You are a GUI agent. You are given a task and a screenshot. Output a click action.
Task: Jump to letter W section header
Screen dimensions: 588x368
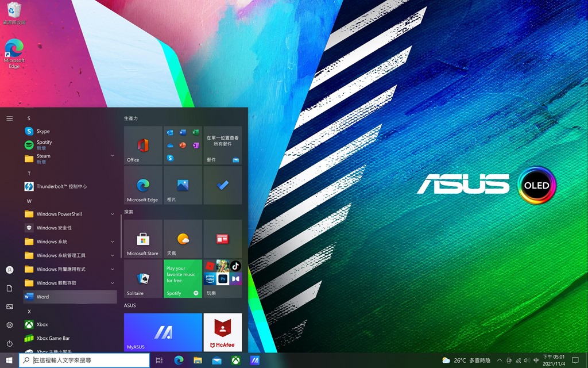click(29, 201)
